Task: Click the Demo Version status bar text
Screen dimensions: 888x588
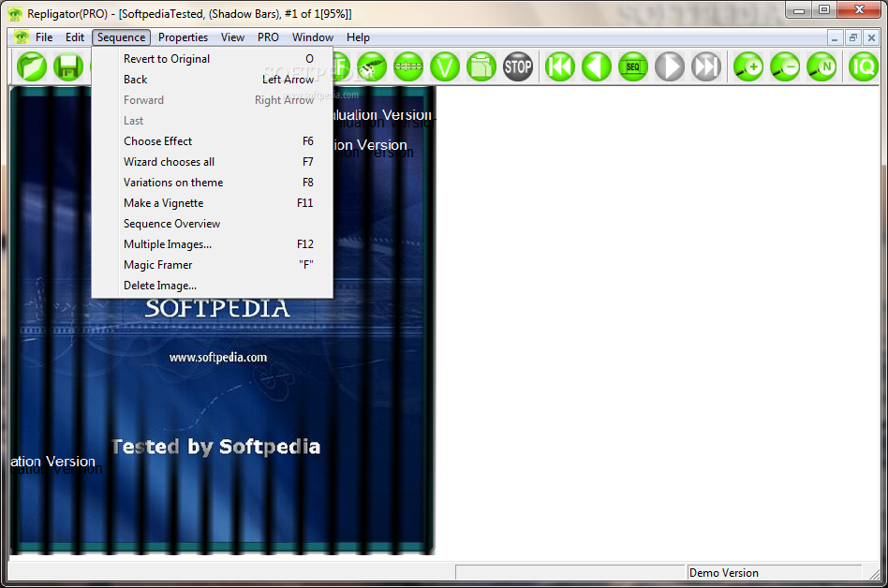Action: point(723,573)
